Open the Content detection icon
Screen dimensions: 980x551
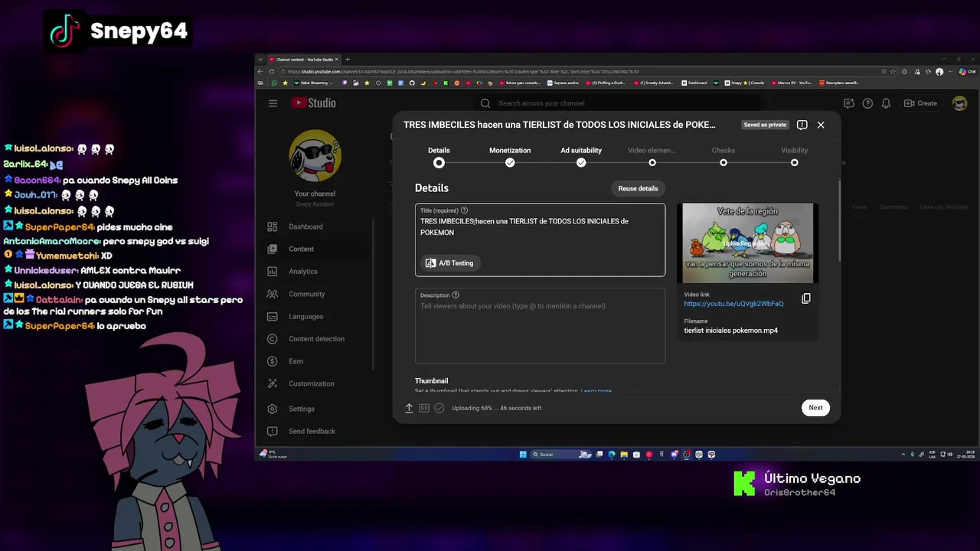(x=272, y=339)
